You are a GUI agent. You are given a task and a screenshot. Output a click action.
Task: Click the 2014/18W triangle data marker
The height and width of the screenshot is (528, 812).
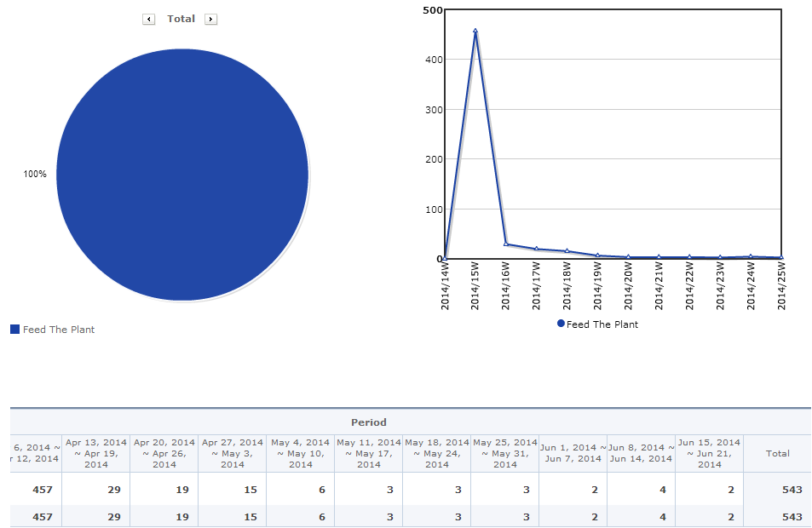(x=567, y=250)
